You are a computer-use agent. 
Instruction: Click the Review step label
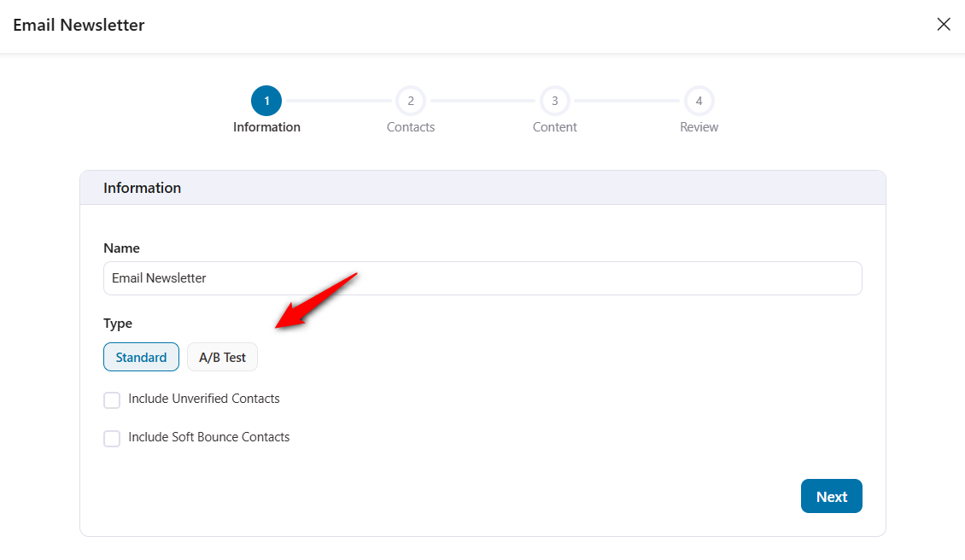[x=699, y=126]
